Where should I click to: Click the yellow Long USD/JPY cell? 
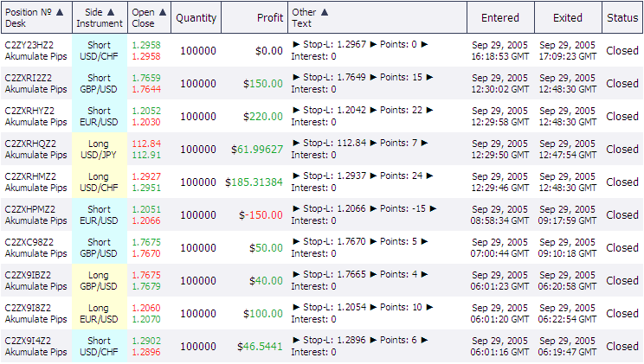point(100,149)
